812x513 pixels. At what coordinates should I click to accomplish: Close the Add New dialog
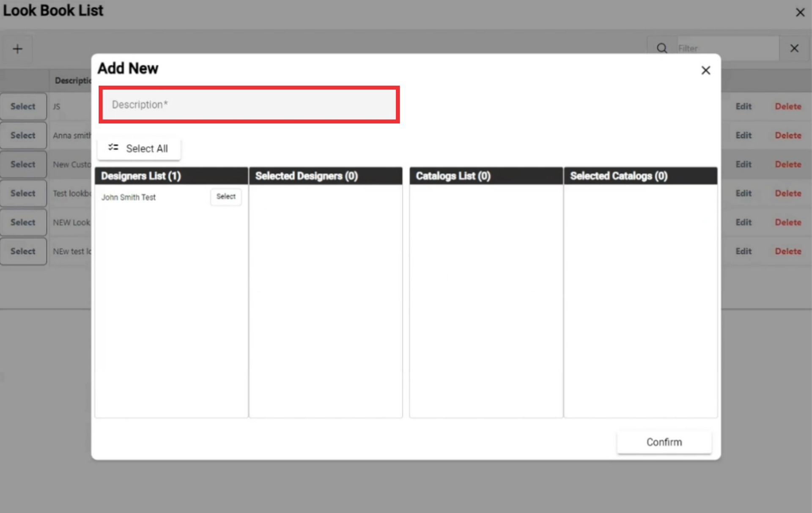(x=705, y=70)
